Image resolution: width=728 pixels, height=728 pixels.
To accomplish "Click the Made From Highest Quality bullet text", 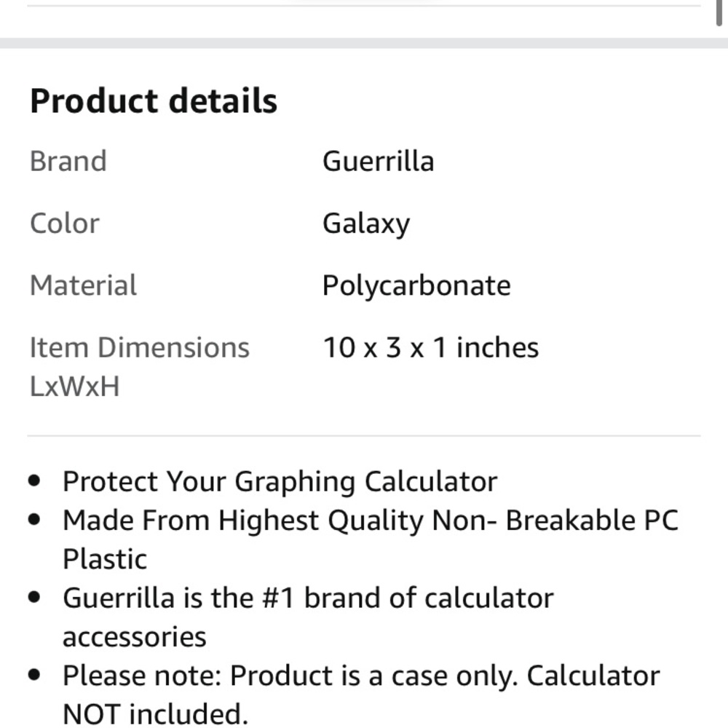I will click(x=370, y=520).
